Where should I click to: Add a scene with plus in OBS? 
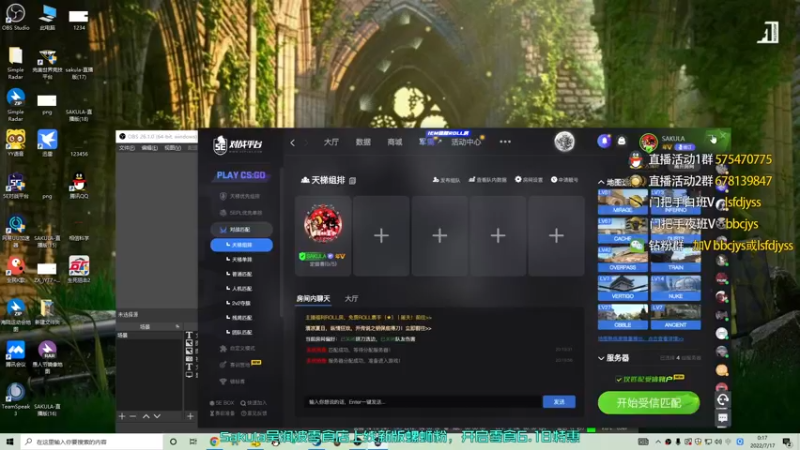point(122,416)
